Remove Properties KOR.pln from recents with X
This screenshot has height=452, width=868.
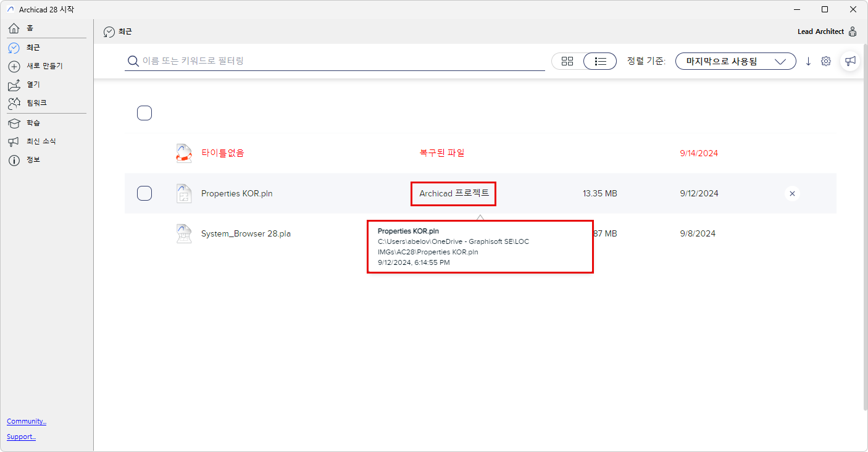(x=793, y=193)
